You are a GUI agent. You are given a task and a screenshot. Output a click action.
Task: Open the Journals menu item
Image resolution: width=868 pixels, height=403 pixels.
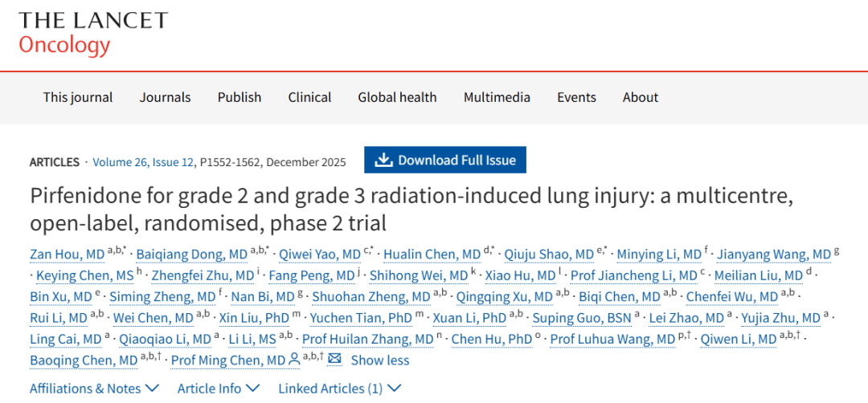165,97
